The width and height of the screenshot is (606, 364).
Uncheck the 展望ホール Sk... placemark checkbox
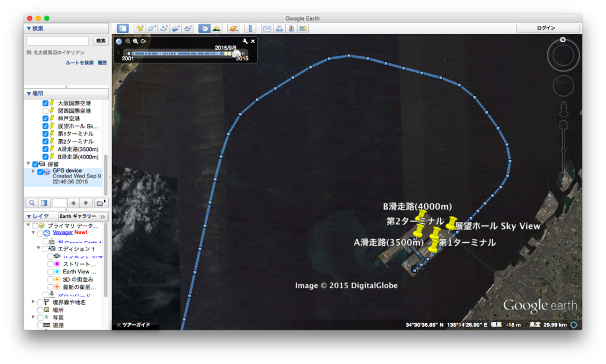coord(45,126)
